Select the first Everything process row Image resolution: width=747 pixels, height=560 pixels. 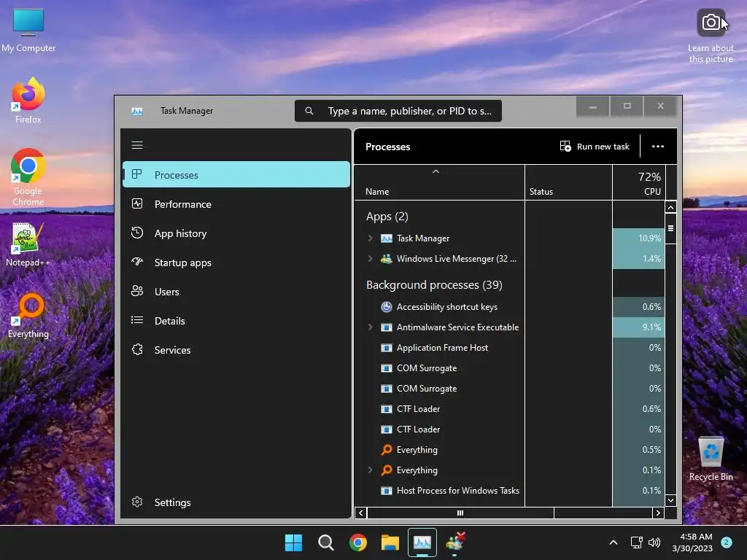click(x=509, y=449)
